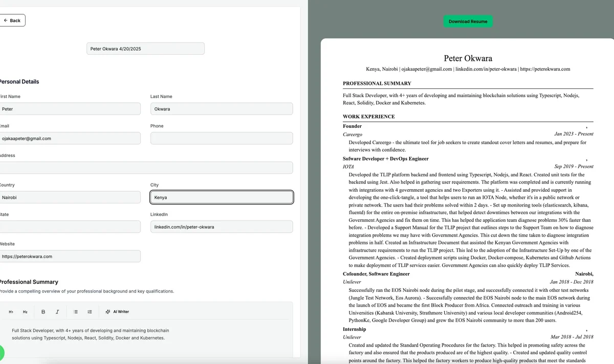Select the Email field with ojakaapeter@gmail.com
The height and width of the screenshot is (364, 614).
point(70,138)
